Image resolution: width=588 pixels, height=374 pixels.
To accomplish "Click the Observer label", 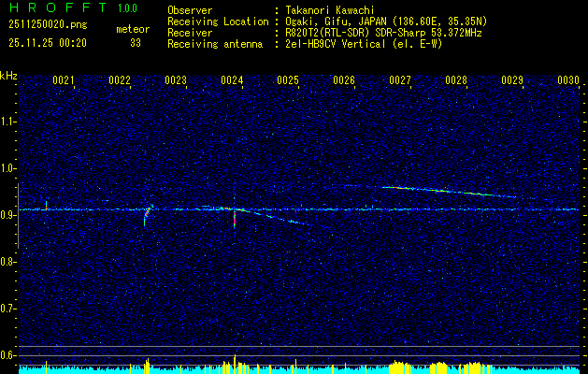I will pos(190,10).
